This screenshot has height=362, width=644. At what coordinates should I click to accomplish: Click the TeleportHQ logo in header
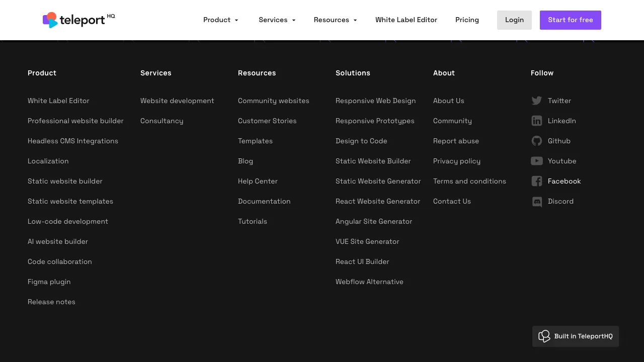click(78, 20)
